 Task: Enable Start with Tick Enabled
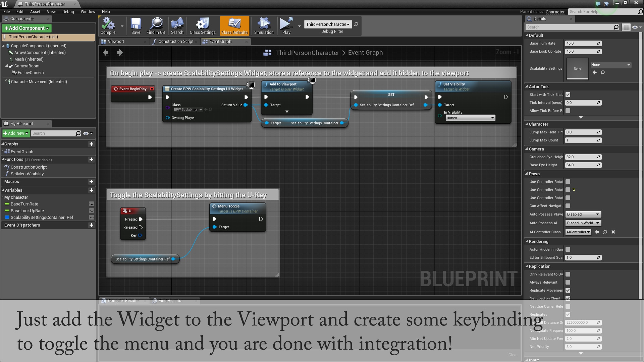[568, 95]
